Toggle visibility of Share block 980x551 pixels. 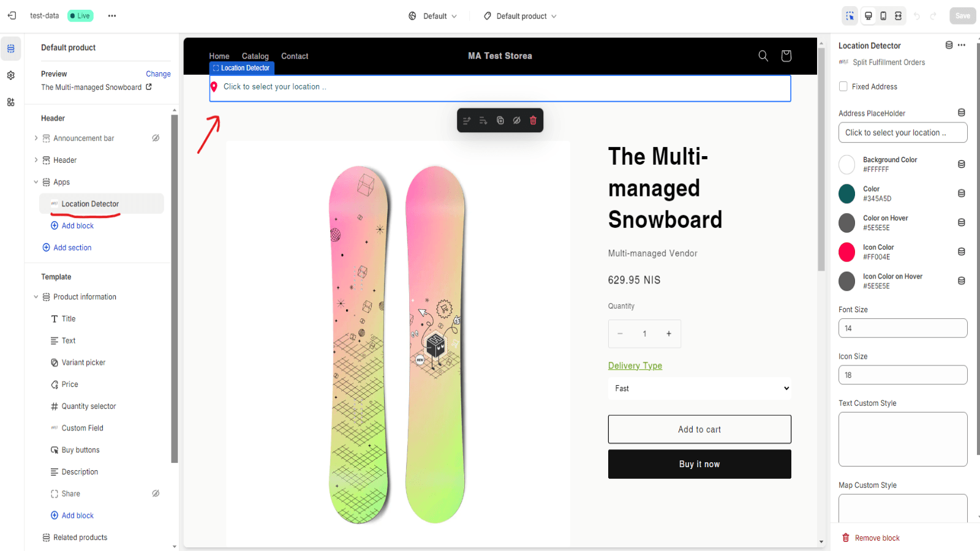point(156,493)
